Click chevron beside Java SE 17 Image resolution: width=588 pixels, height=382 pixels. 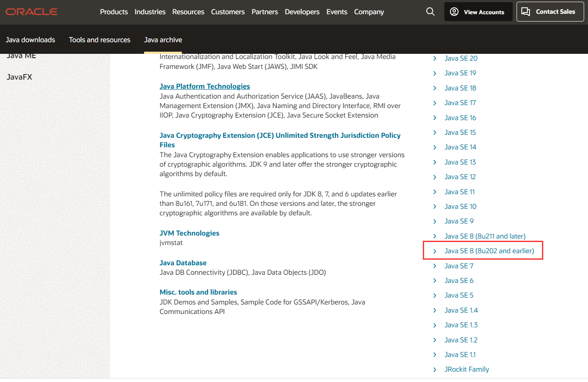coord(435,102)
